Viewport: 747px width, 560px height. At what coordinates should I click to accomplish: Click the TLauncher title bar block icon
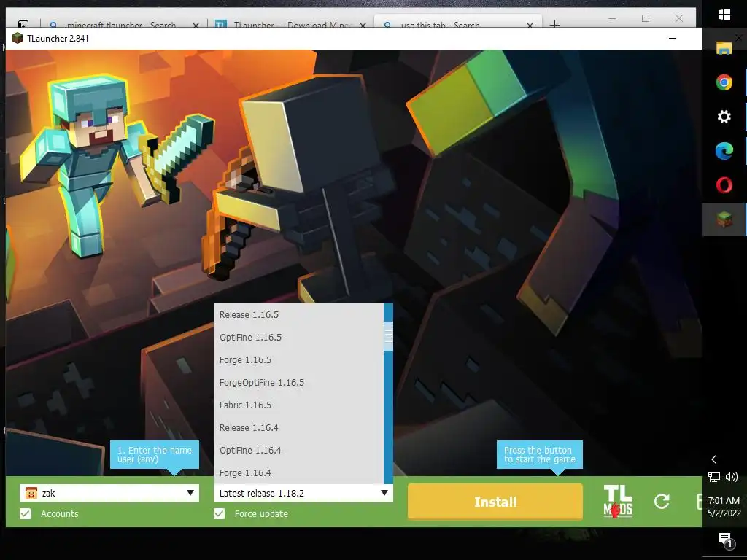click(18, 38)
